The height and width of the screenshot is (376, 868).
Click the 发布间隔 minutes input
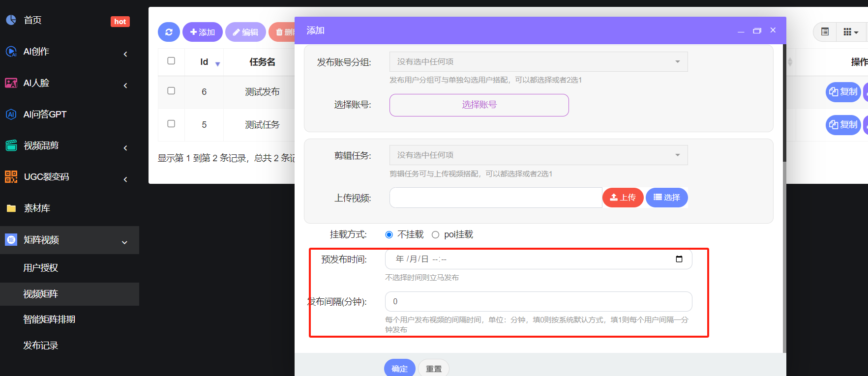tap(539, 301)
